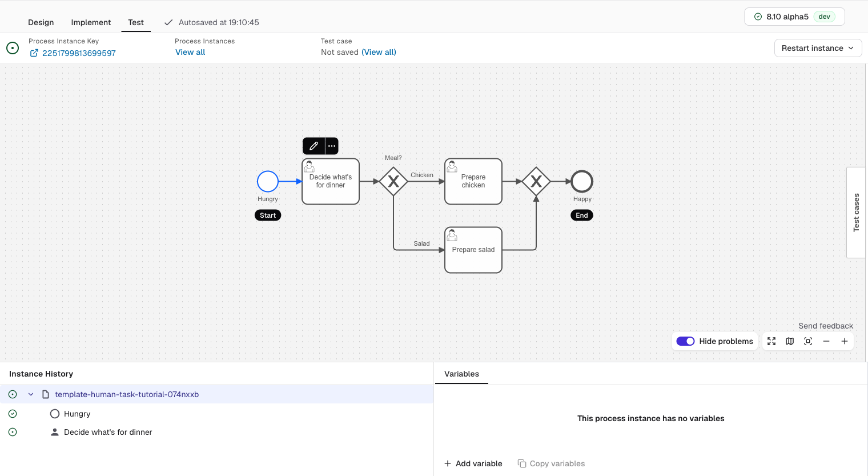Click the pencil edit icon above the task

314,146
